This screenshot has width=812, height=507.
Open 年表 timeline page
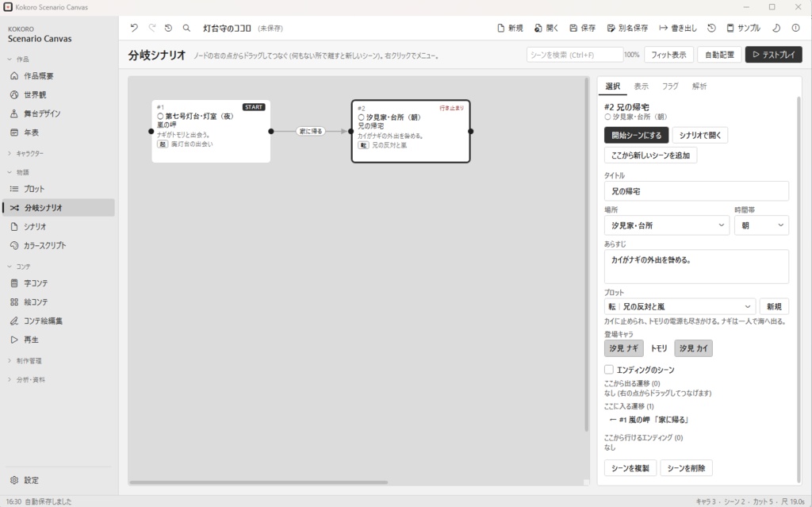pos(59,133)
